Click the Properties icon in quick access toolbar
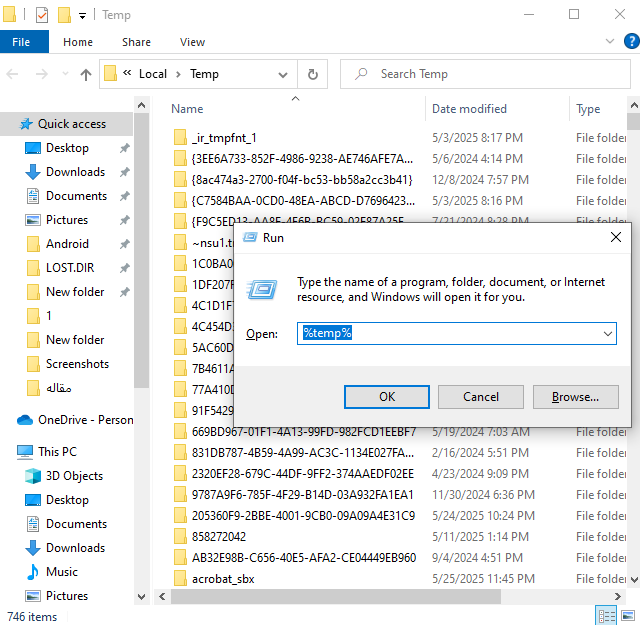Image resolution: width=640 pixels, height=625 pixels. pos(42,15)
